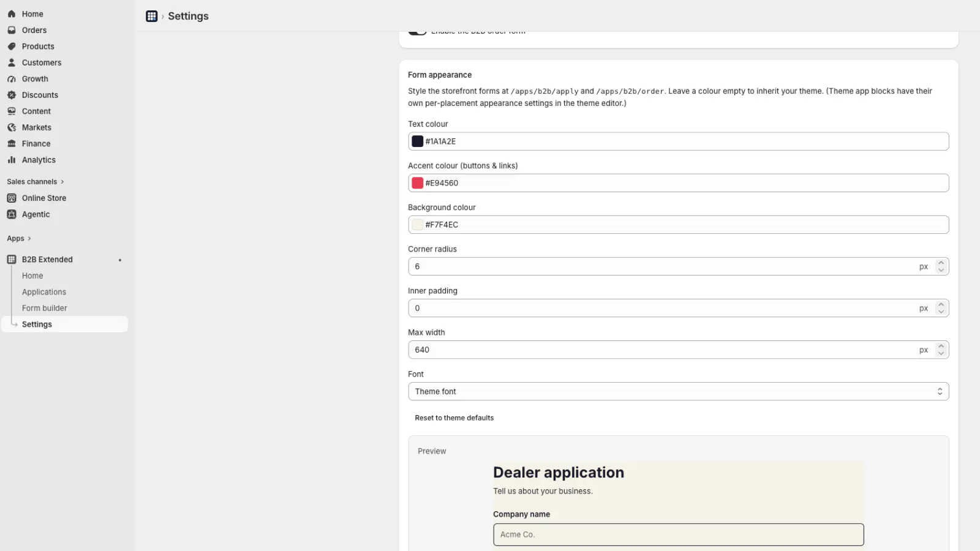Increase the Corner radius value
The width and height of the screenshot is (980, 551).
tap(941, 263)
